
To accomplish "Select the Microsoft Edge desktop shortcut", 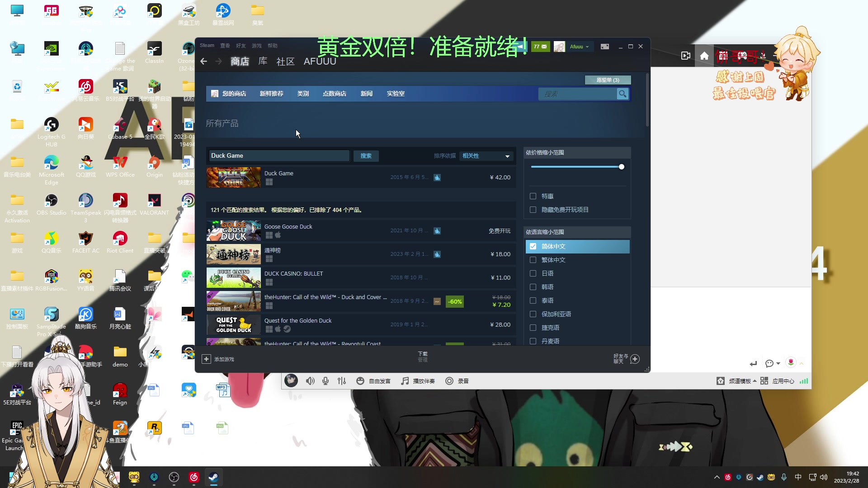I will (52, 170).
